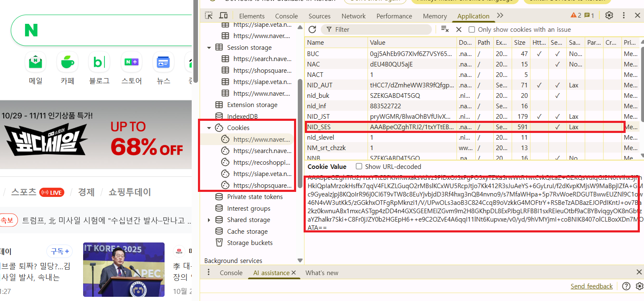The width and height of the screenshot is (644, 301).
Task: Open DevTools settings gear in top toolbar
Action: point(609,15)
